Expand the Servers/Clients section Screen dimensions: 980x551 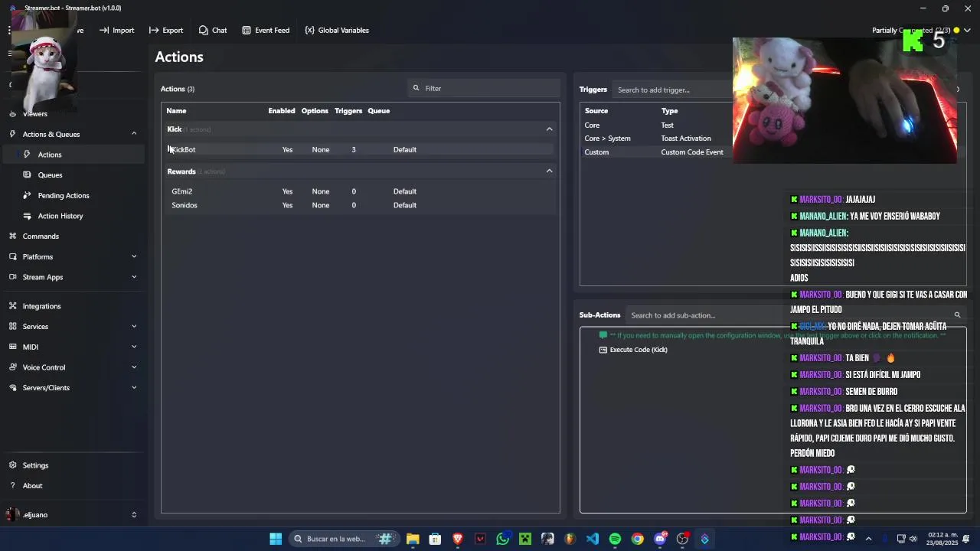[134, 388]
